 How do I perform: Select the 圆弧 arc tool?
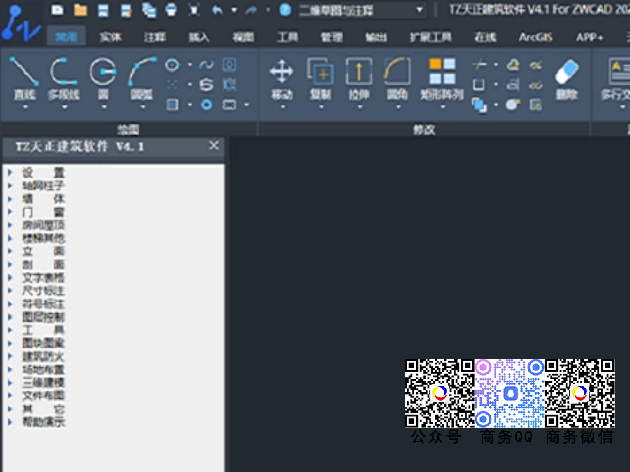pos(142,78)
